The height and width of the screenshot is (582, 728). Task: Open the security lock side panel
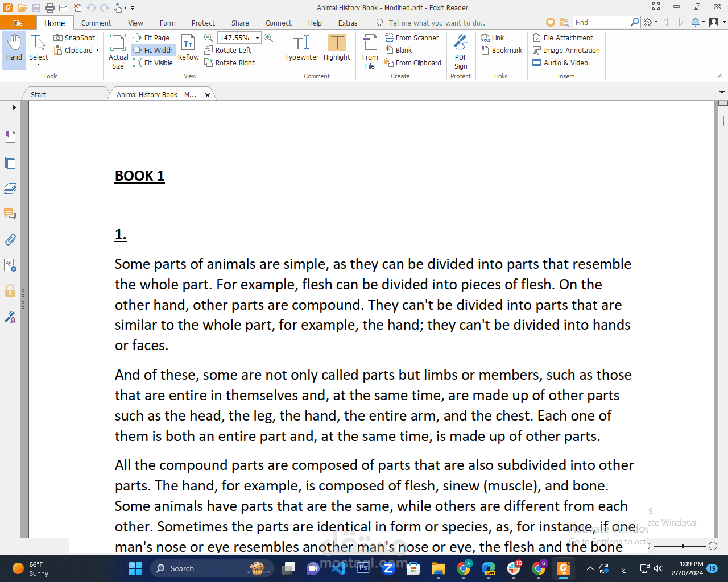pos(10,291)
